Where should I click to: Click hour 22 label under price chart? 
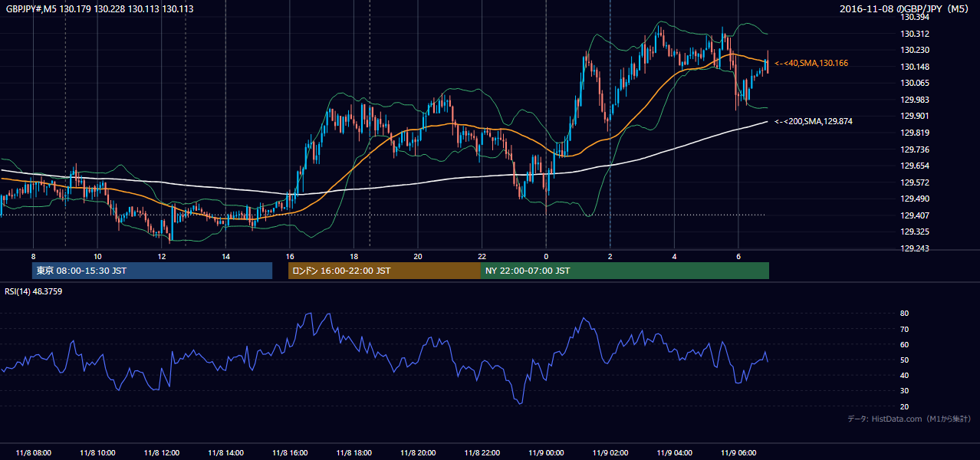coord(482,256)
